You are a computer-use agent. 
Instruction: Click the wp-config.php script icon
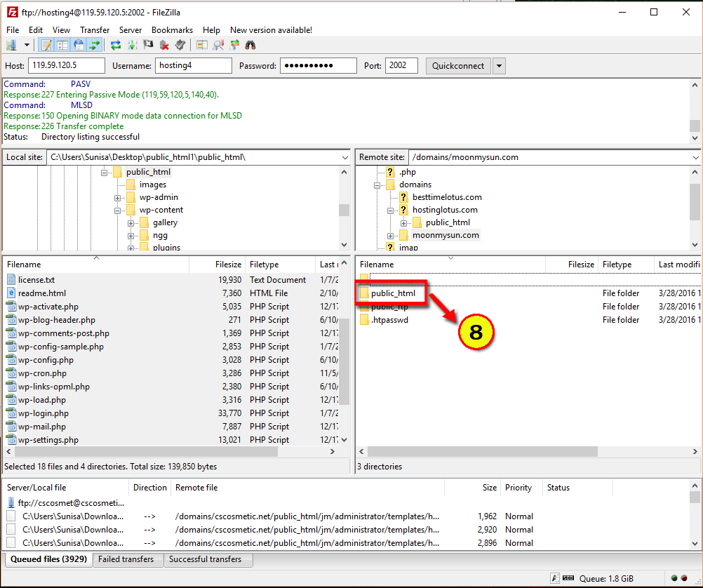(x=11, y=360)
